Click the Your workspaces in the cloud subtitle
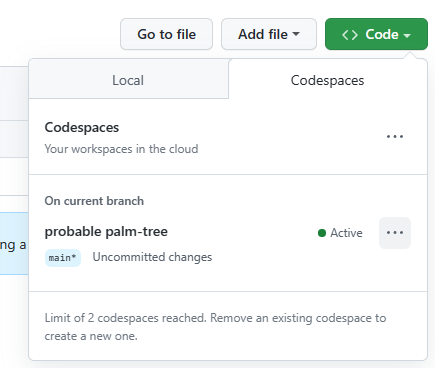Image resolution: width=435 pixels, height=368 pixels. 121,149
